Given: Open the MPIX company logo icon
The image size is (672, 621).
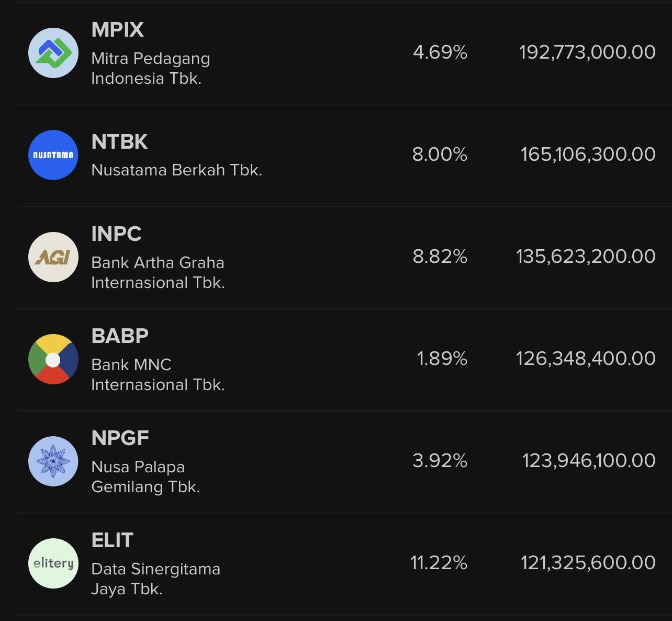Looking at the screenshot, I should tap(53, 53).
